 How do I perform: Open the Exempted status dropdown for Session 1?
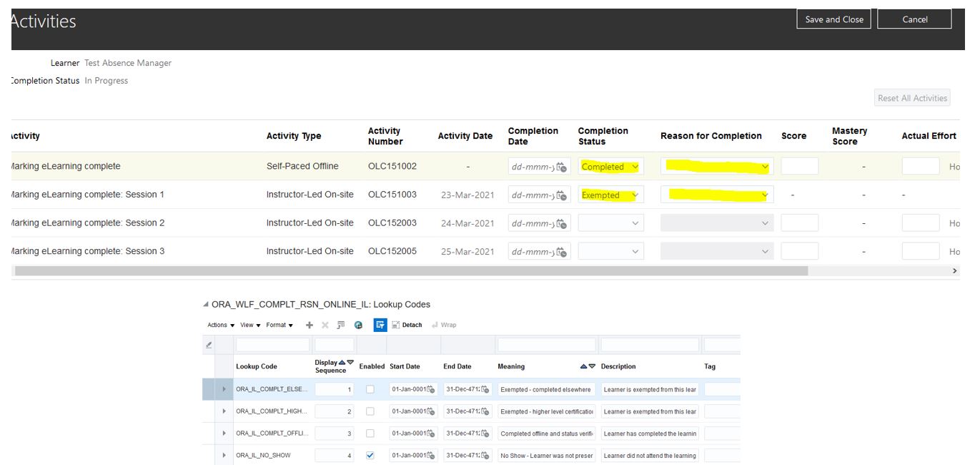coord(635,194)
